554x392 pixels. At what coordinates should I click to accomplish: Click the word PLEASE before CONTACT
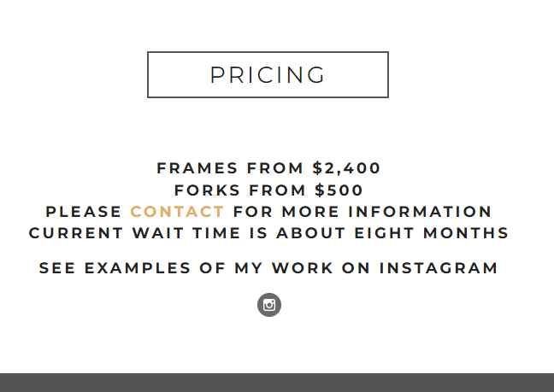(84, 212)
